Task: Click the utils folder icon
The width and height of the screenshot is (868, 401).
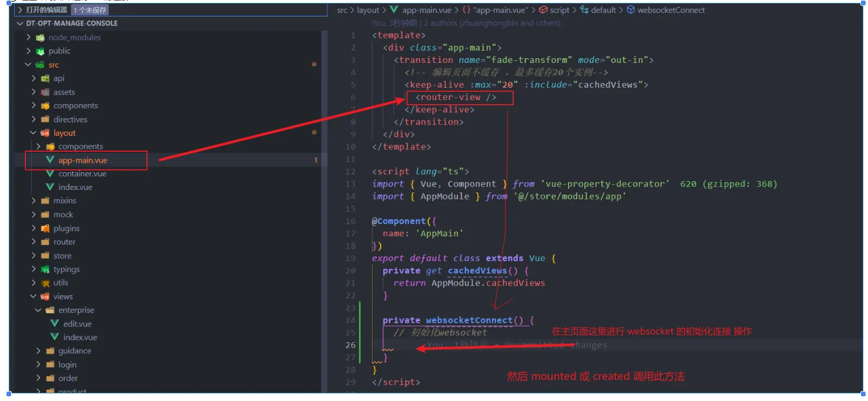Action: 45,283
